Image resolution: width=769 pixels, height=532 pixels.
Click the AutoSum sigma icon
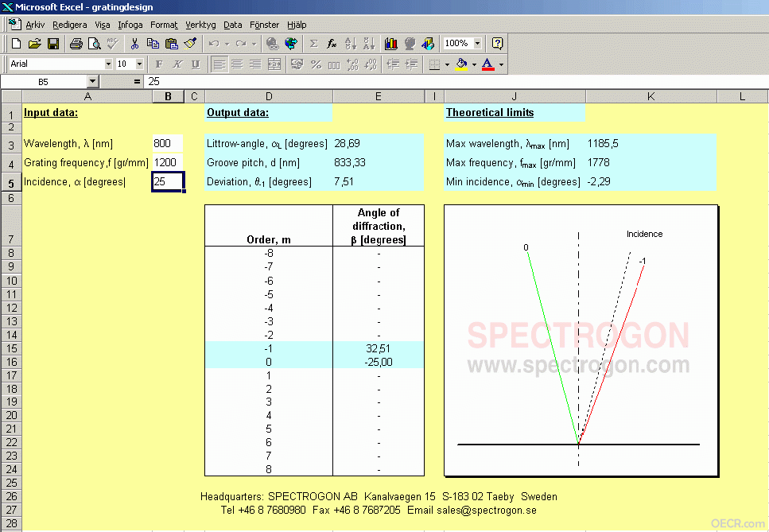[314, 44]
